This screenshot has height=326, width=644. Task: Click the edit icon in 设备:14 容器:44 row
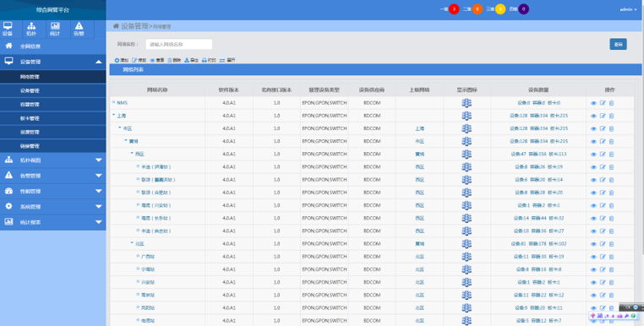click(x=603, y=218)
